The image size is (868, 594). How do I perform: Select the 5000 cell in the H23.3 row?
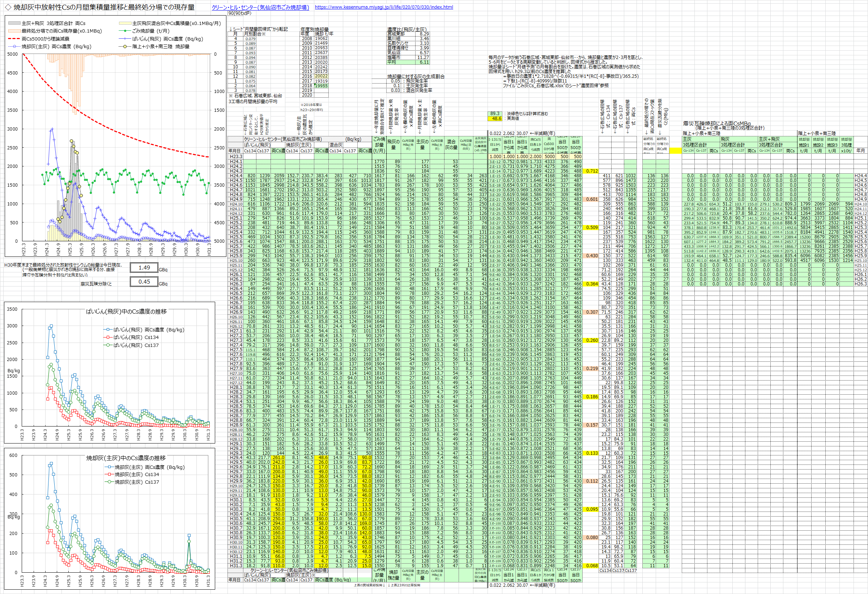[x=549, y=157]
